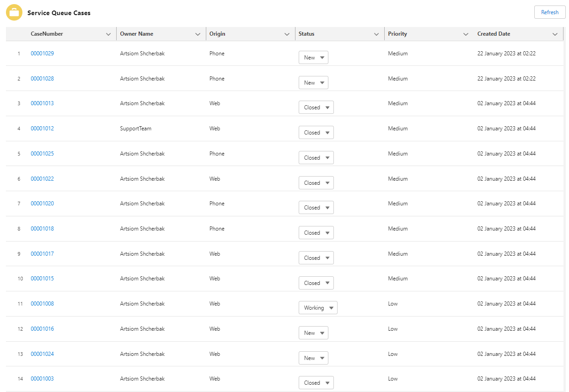569x392 pixels.
Task: Open the CaseNumber column header menu
Action: pos(108,33)
